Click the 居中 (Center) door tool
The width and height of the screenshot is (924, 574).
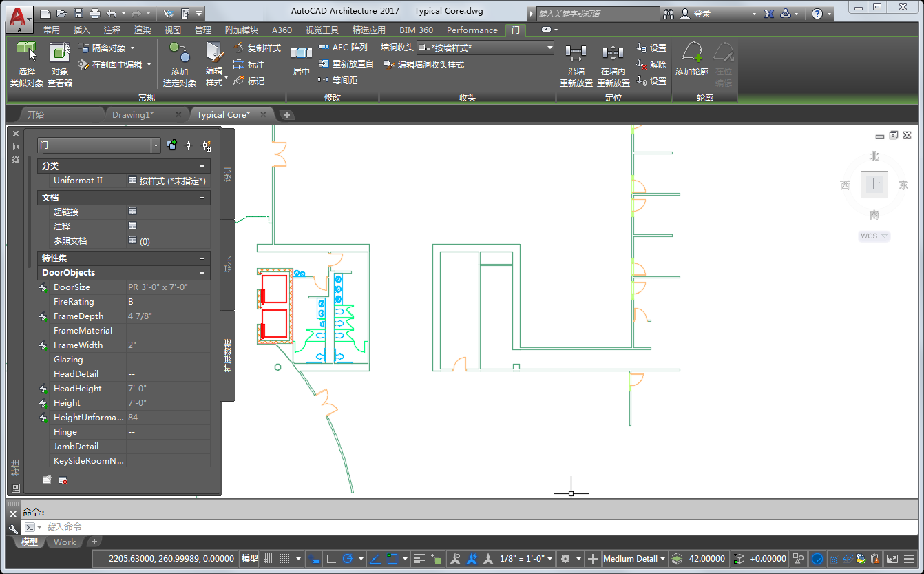coord(301,54)
